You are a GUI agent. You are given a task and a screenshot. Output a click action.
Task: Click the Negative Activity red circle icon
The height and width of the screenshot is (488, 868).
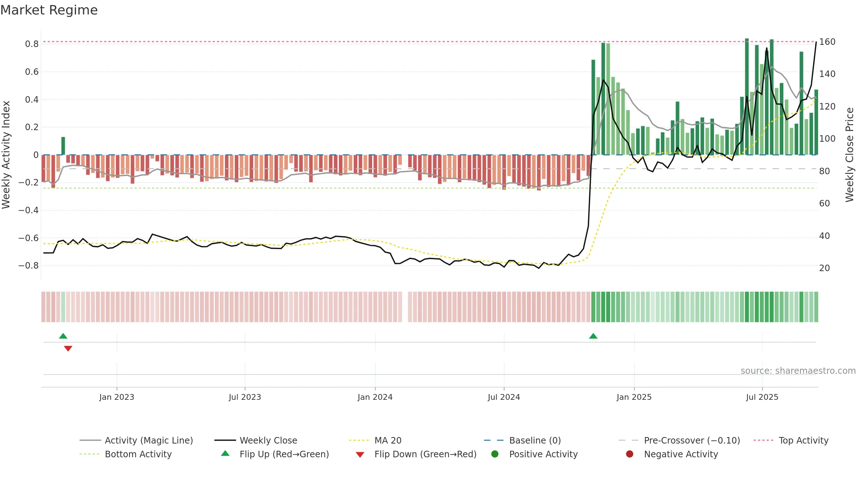pos(630,454)
